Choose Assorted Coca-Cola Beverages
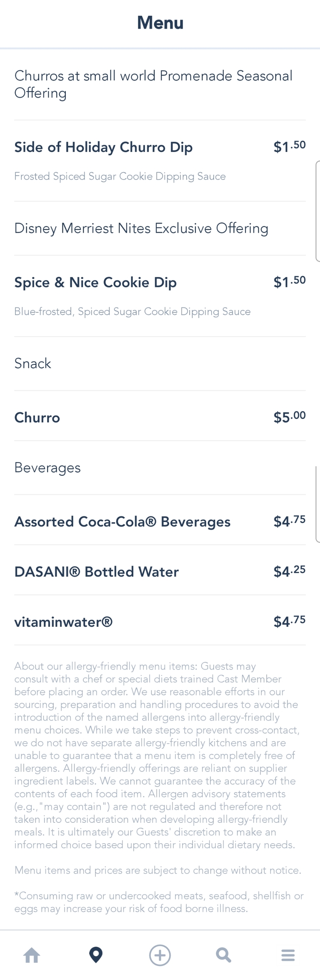The width and height of the screenshot is (320, 980). (122, 522)
